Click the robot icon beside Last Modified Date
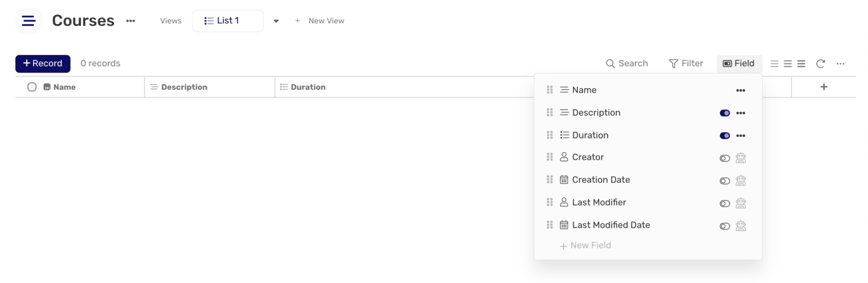Viewport: 868px width, 283px height. (x=741, y=226)
